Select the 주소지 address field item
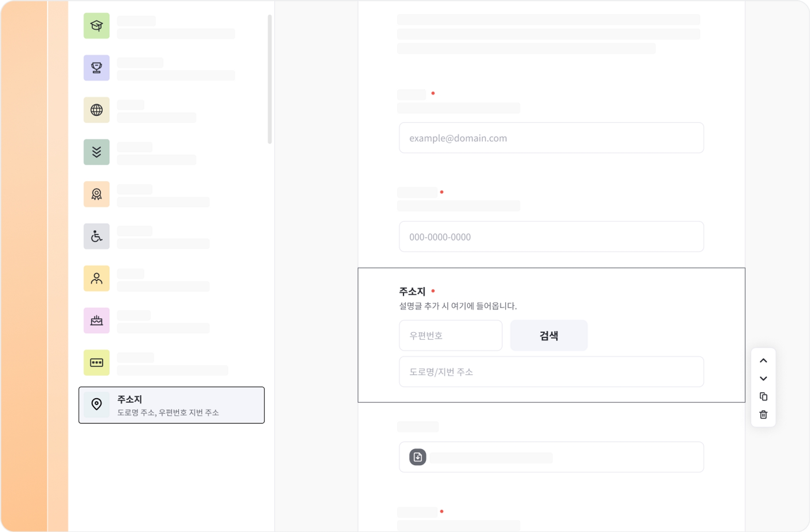 pos(171,405)
